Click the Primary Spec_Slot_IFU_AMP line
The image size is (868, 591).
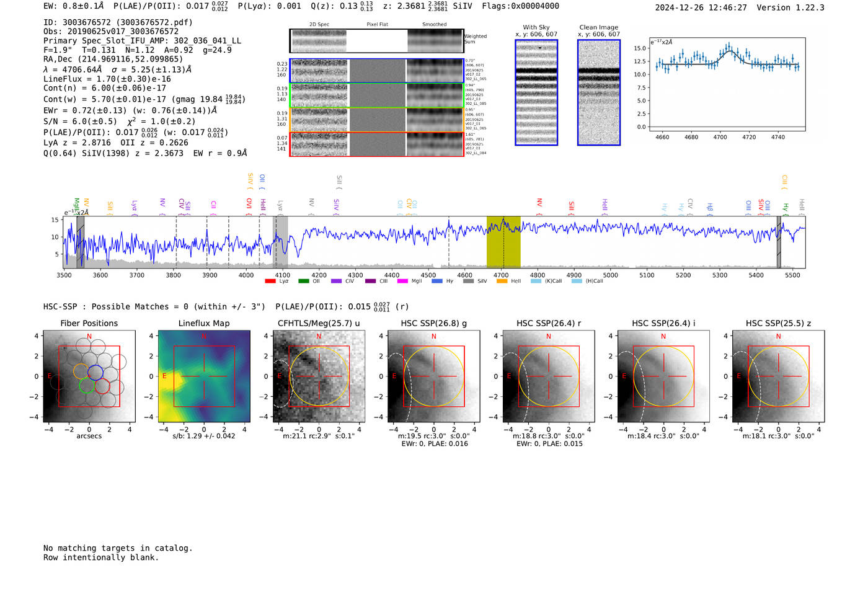click(x=143, y=41)
